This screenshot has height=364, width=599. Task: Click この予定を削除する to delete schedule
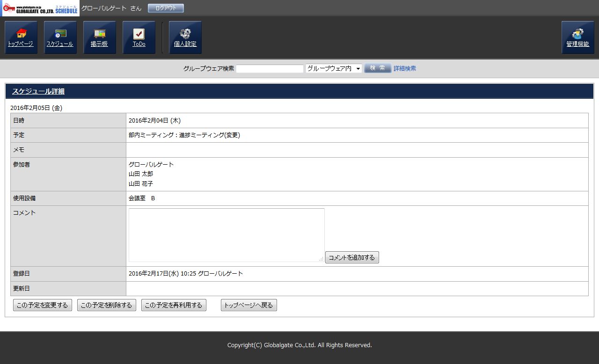click(107, 305)
